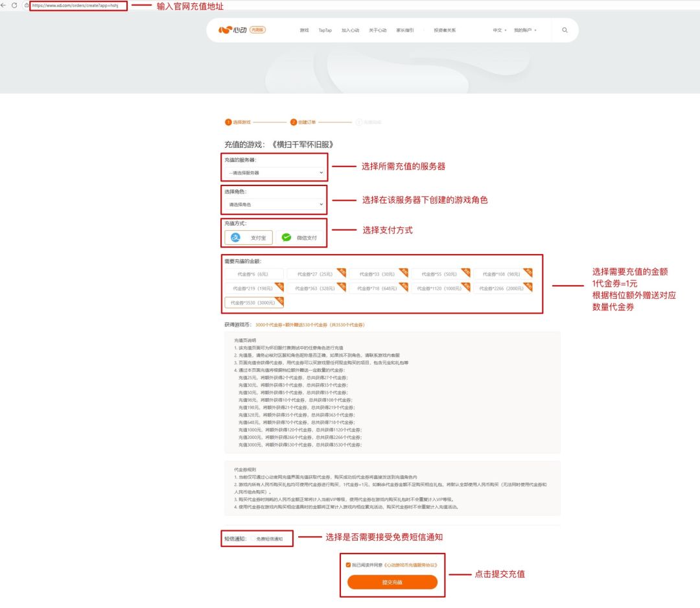Open the TapTap nav menu item
The width and height of the screenshot is (700, 608).
click(x=325, y=30)
